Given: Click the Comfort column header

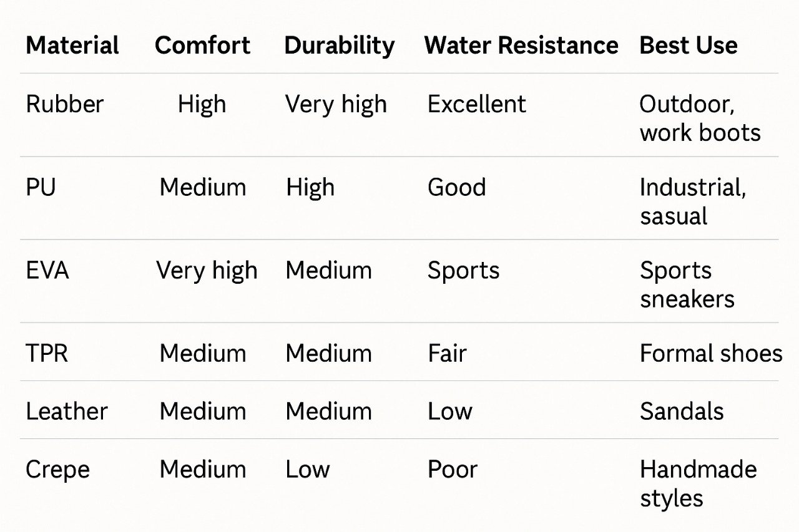Looking at the screenshot, I should pyautogui.click(x=203, y=46).
